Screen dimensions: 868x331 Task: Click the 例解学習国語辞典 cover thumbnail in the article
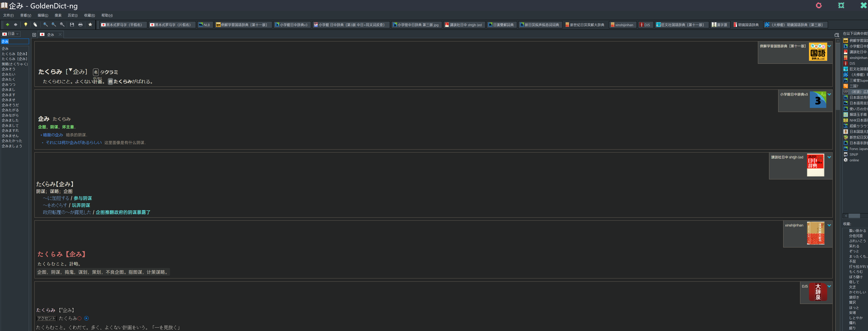click(x=818, y=52)
